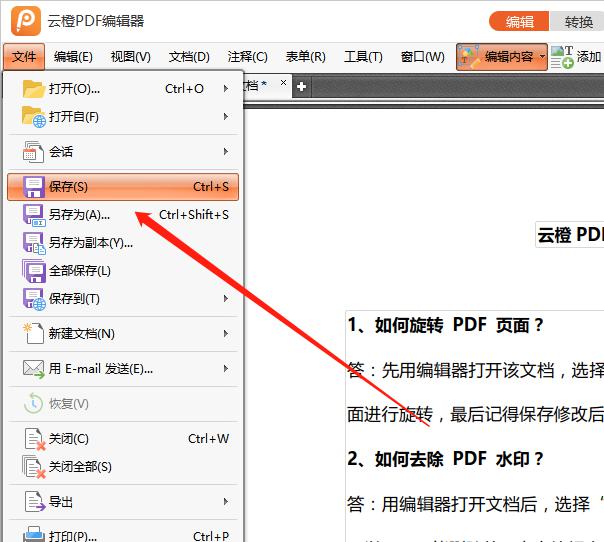Viewport: 604px width, 542px height.
Task: Click the Ctrl+Shift+S shortcut text
Action: click(194, 215)
